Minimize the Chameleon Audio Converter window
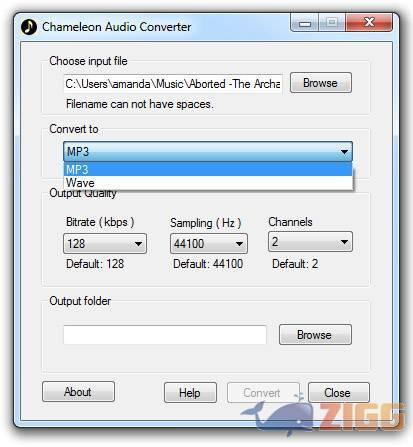 pos(305,23)
